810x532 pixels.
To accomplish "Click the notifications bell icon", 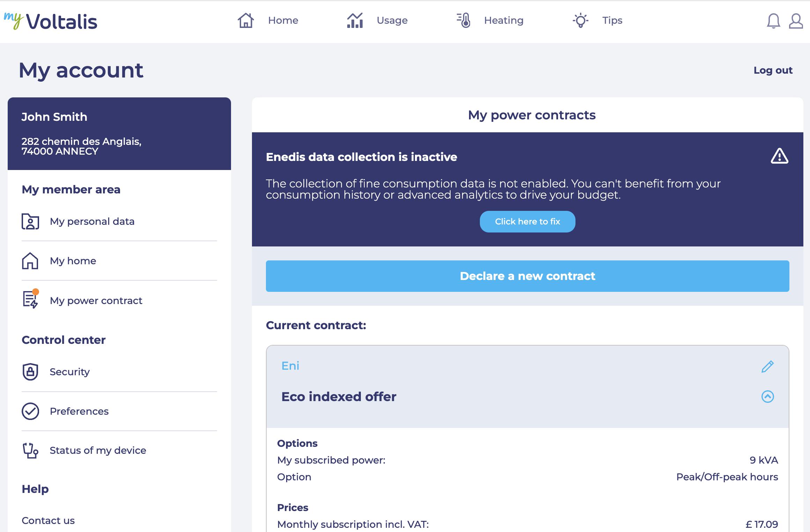I will [773, 21].
